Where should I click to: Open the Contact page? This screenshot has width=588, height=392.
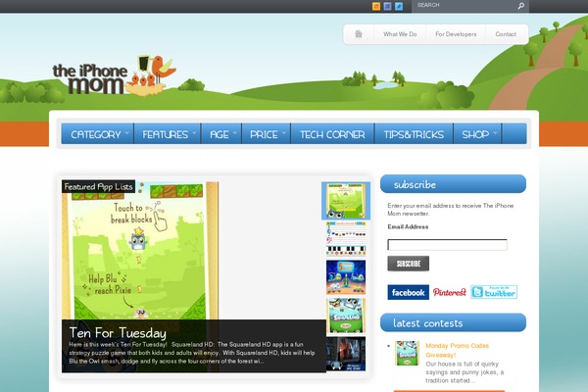[x=506, y=34]
